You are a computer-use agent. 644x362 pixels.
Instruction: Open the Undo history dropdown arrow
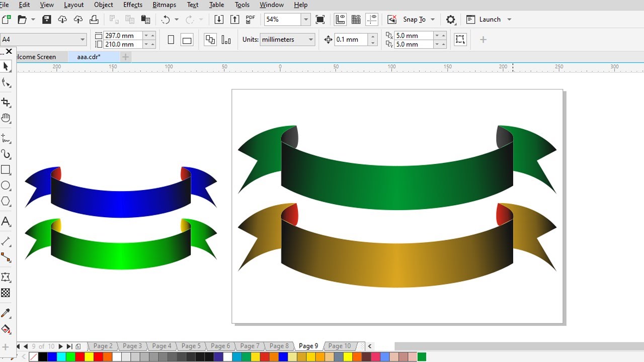click(177, 20)
